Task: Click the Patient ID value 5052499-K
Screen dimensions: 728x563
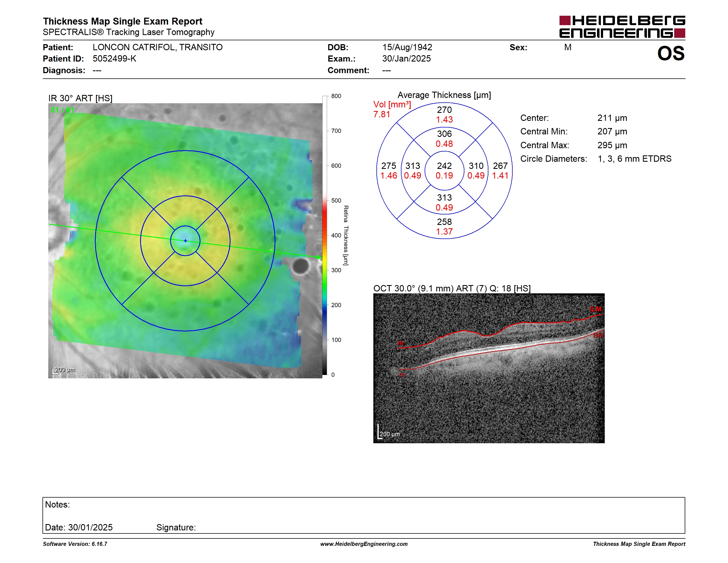Action: pos(114,59)
